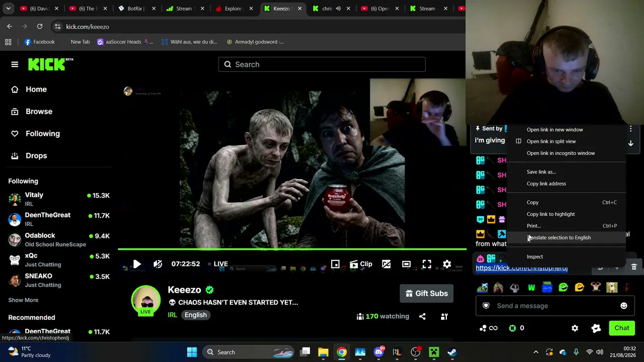Open SNEAKO's followed channel
Viewport: 644px width, 362px height.
tap(59, 280)
